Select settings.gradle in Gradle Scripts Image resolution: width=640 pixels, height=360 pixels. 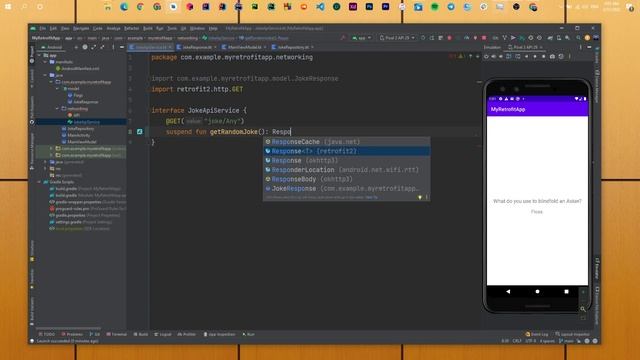[80, 222]
